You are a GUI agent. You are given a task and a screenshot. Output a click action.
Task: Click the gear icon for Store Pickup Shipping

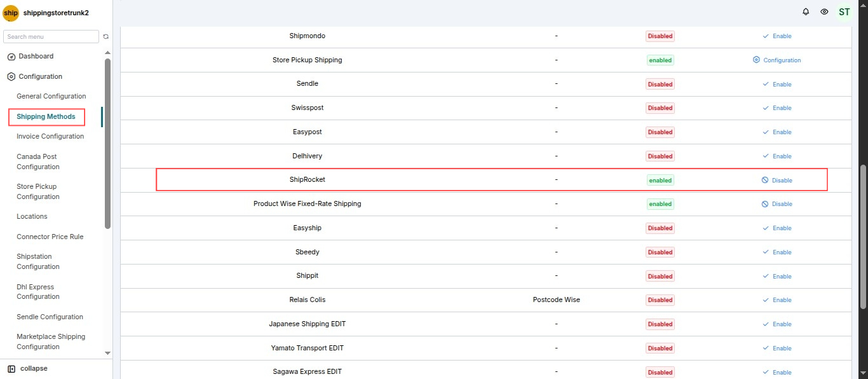756,60
